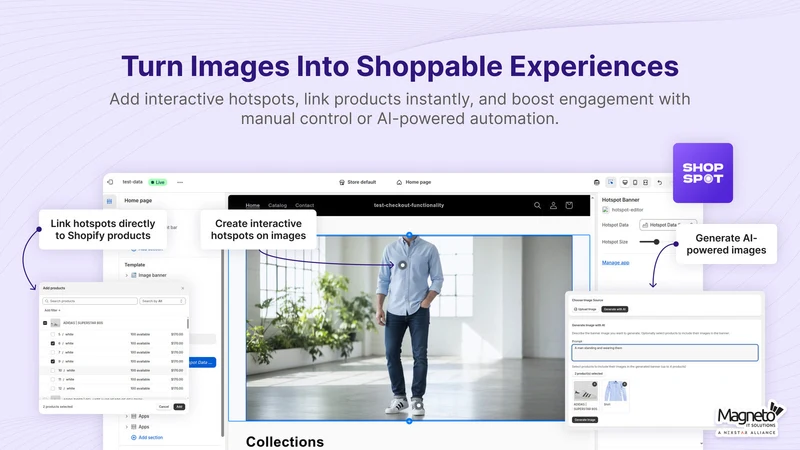
Task: Remove the Adidas sneaker from selected products
Action: 594,384
